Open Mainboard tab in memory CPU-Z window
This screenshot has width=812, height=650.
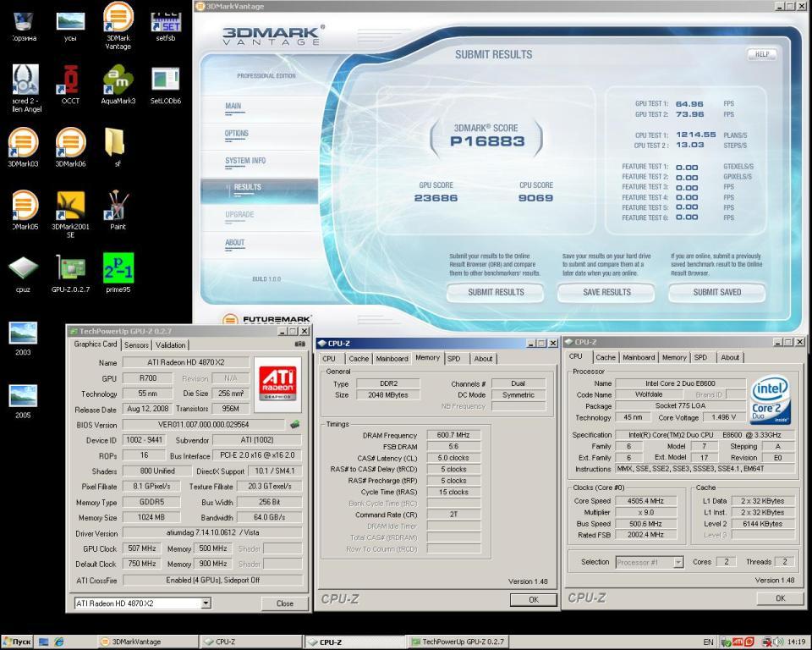pos(392,359)
